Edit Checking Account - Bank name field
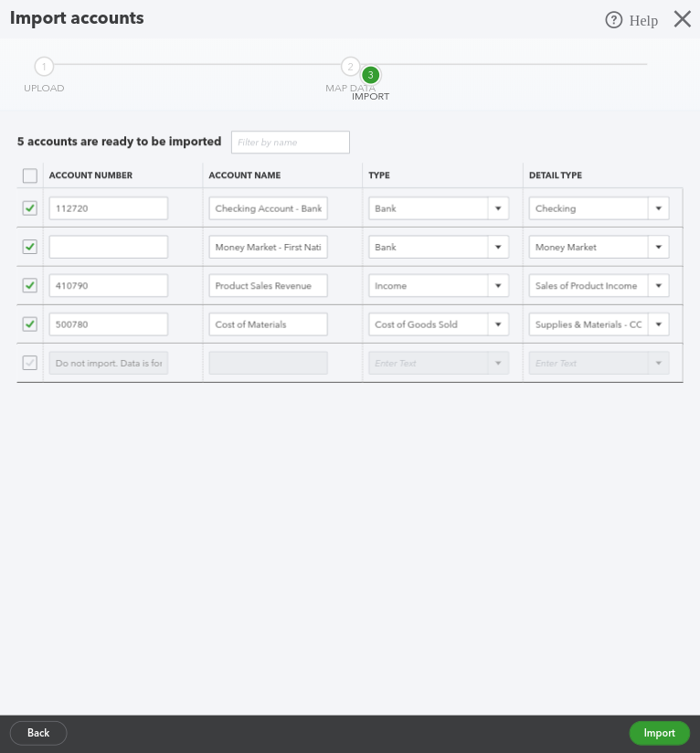 tap(269, 208)
